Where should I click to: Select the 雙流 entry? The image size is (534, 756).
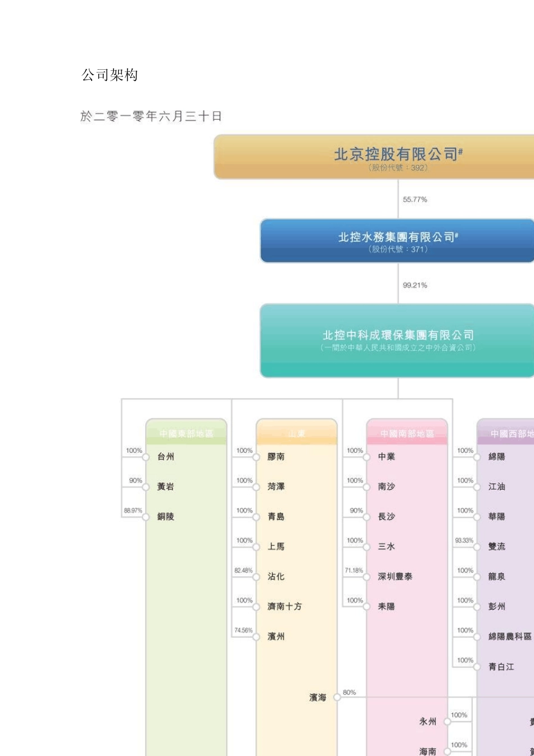497,546
